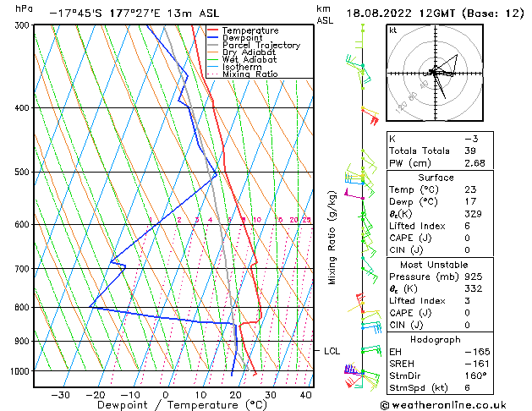Click the weatheronline.co.uk copyright text
This screenshot has height=411, width=532.
pyautogui.click(x=443, y=406)
